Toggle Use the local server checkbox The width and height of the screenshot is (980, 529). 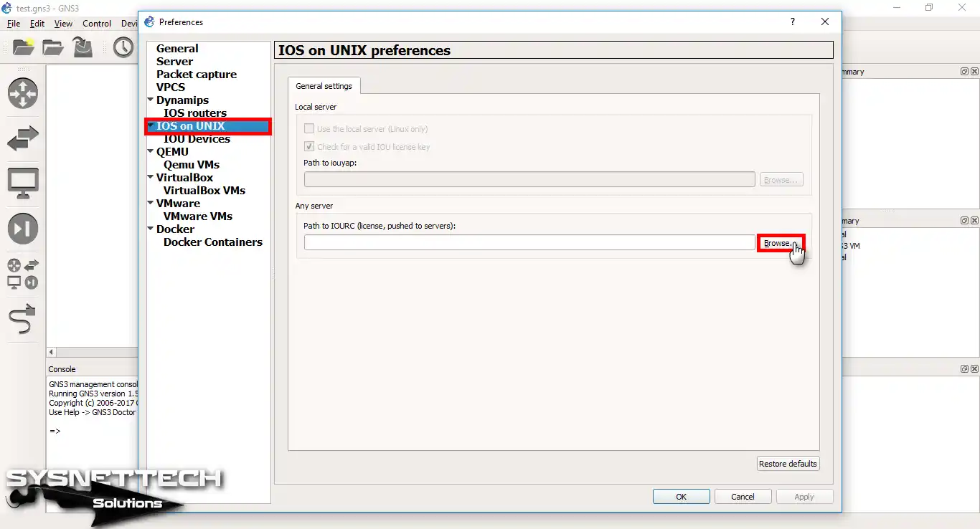(309, 129)
